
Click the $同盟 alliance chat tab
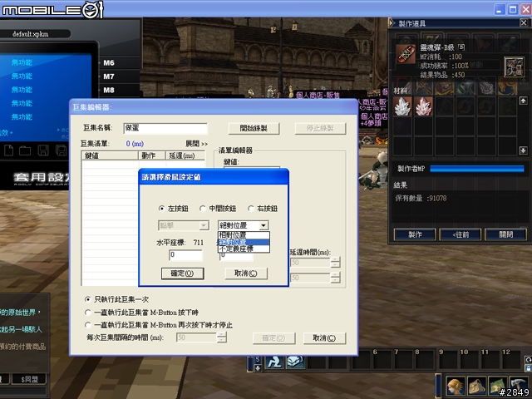click(x=29, y=379)
